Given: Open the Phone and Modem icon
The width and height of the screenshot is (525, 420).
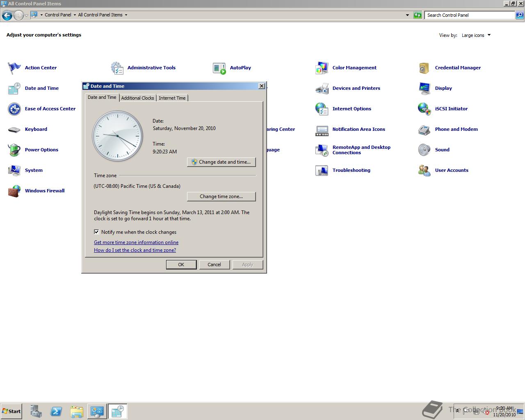Looking at the screenshot, I should point(425,129).
